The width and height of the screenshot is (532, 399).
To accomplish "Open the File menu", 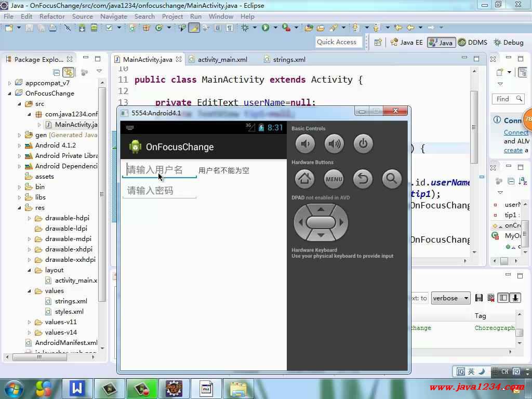I will (8, 16).
